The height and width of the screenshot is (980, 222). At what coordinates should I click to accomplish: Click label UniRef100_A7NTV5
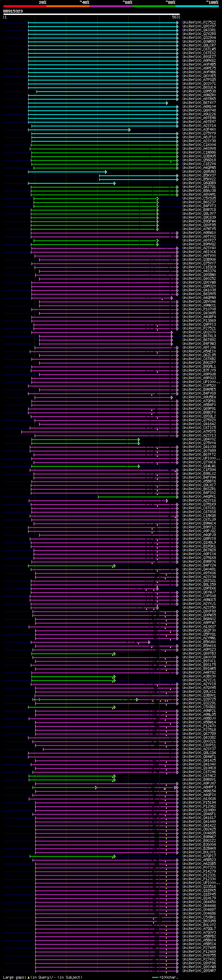pyautogui.click(x=199, y=229)
